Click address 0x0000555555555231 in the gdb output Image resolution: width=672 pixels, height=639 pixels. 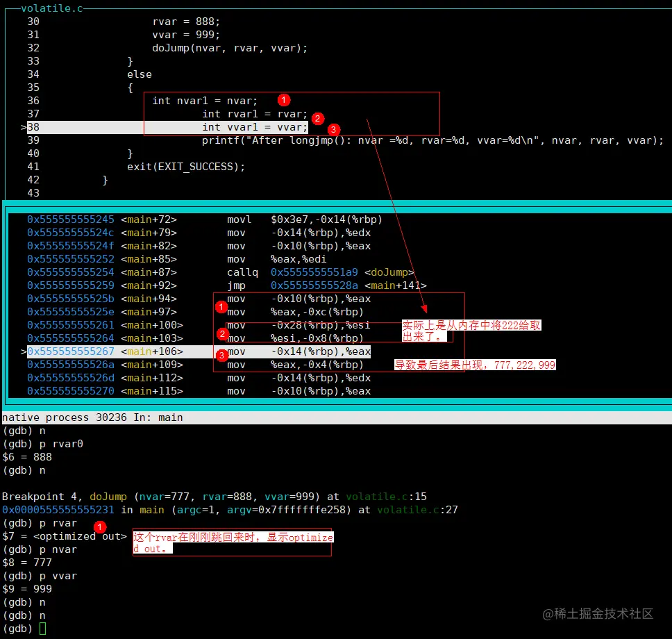coord(58,510)
